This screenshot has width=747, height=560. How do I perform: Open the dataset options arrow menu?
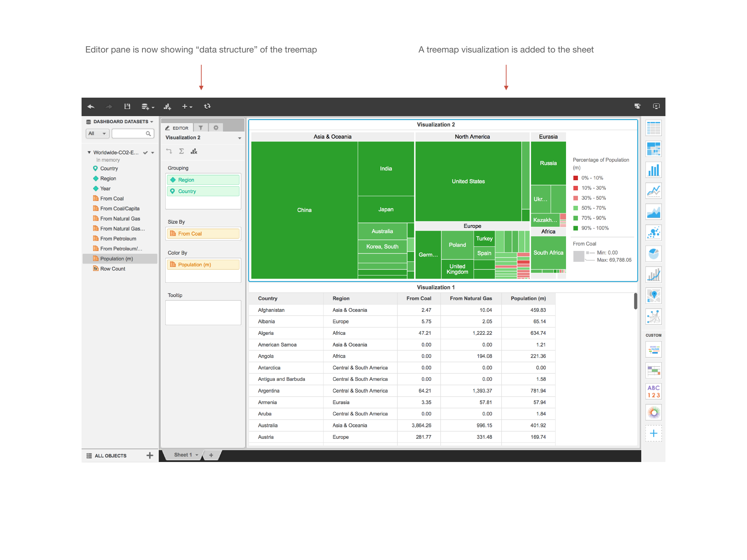[153, 153]
